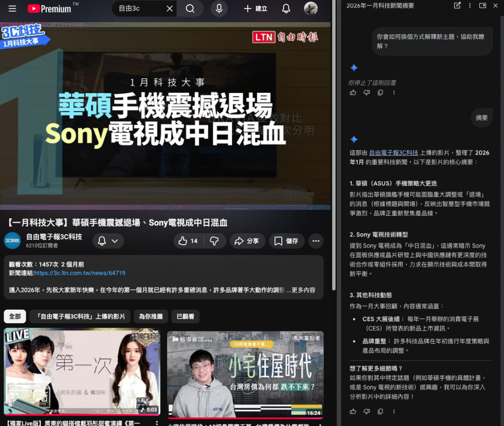Like the video with thumbs up
Viewport: 504px width, 426px height.
tap(188, 241)
